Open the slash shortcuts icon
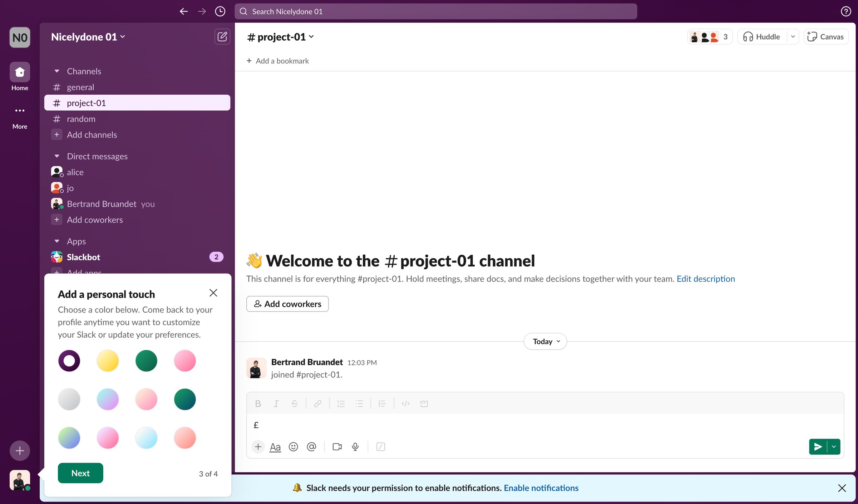 (380, 447)
